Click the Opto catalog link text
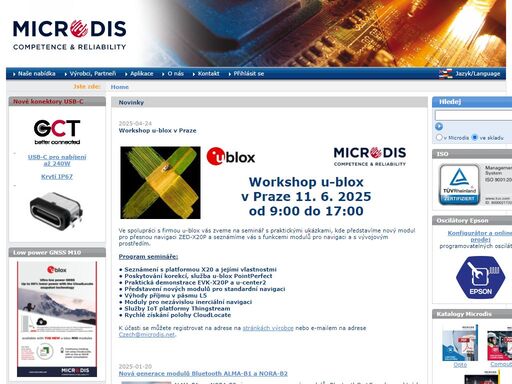The width and height of the screenshot is (512, 384). tap(460, 365)
